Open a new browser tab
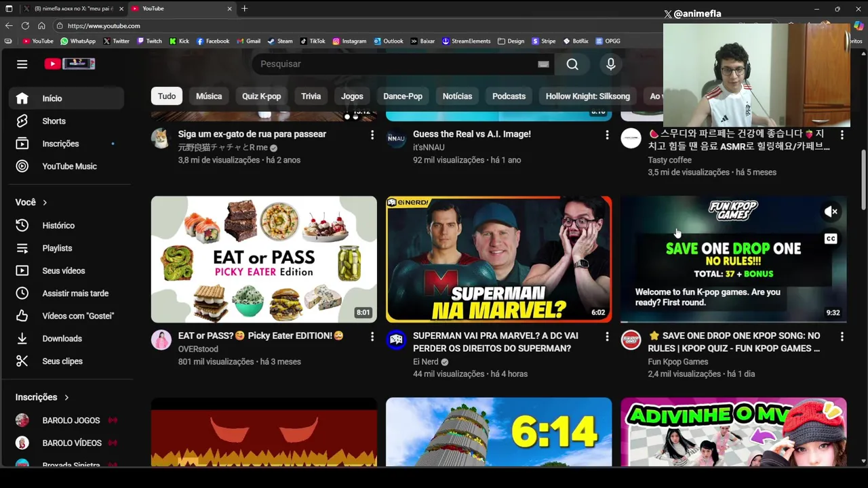Viewport: 868px width, 488px height. (244, 9)
